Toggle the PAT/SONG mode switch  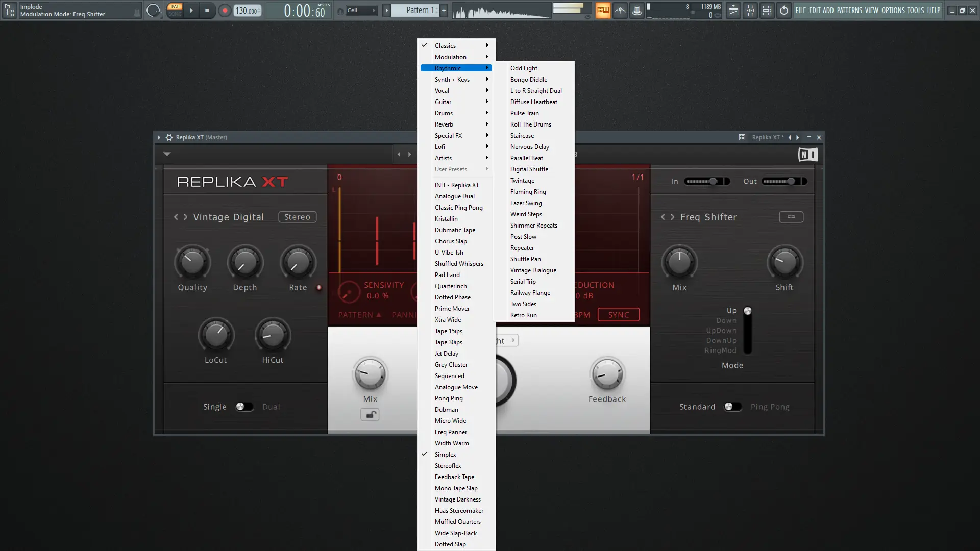175,10
